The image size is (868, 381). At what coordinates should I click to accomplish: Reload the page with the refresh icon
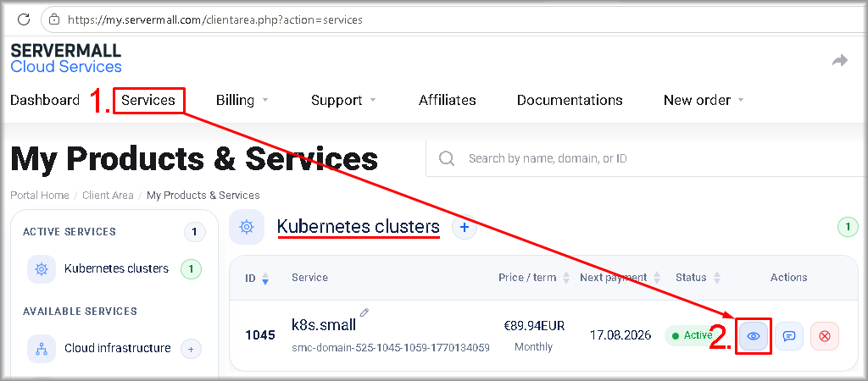pyautogui.click(x=24, y=20)
